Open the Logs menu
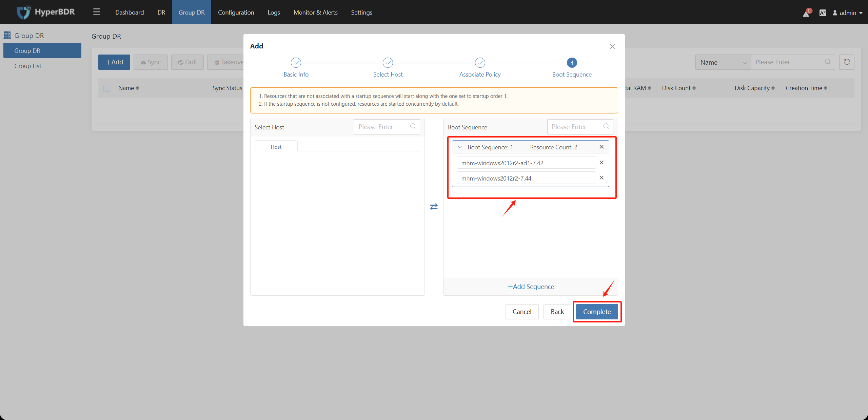 [274, 12]
